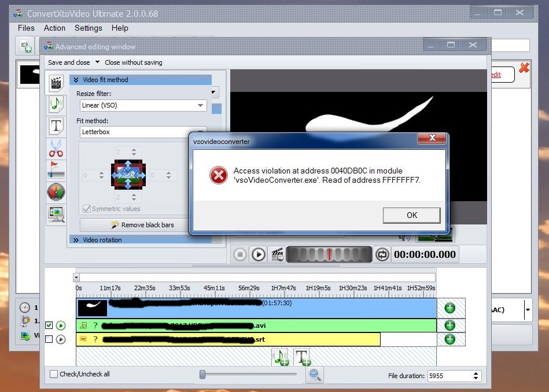Screen dimensions: 549x392
Task: Select the chapters flag icon
Action: pos(56,169)
